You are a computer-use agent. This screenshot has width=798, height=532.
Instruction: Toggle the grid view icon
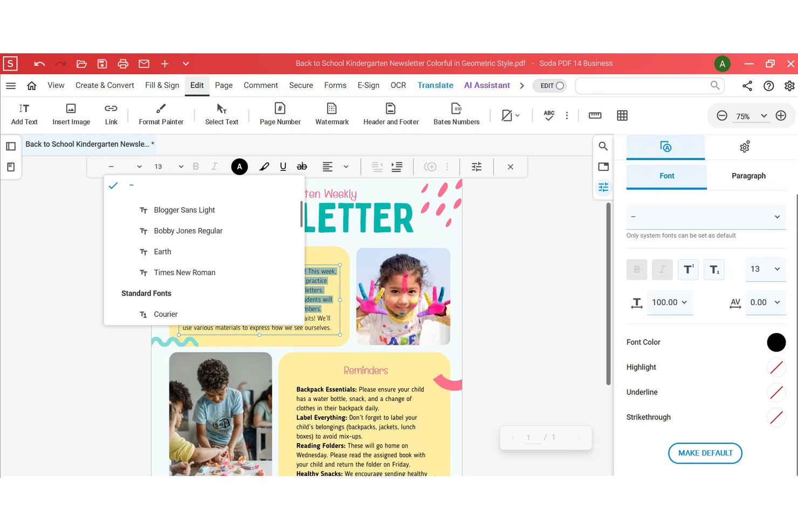point(622,115)
